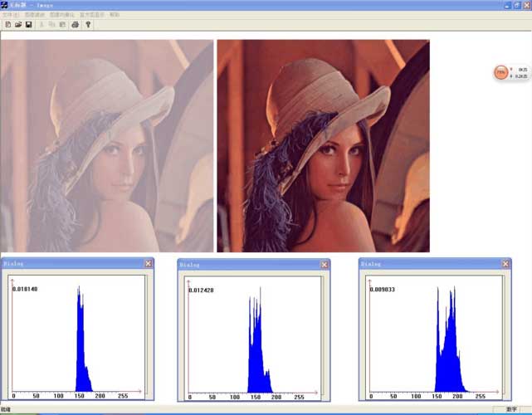The height and width of the screenshot is (415, 532).
Task: Click the grayed-out Paste toolbar icon
Action: click(x=62, y=24)
